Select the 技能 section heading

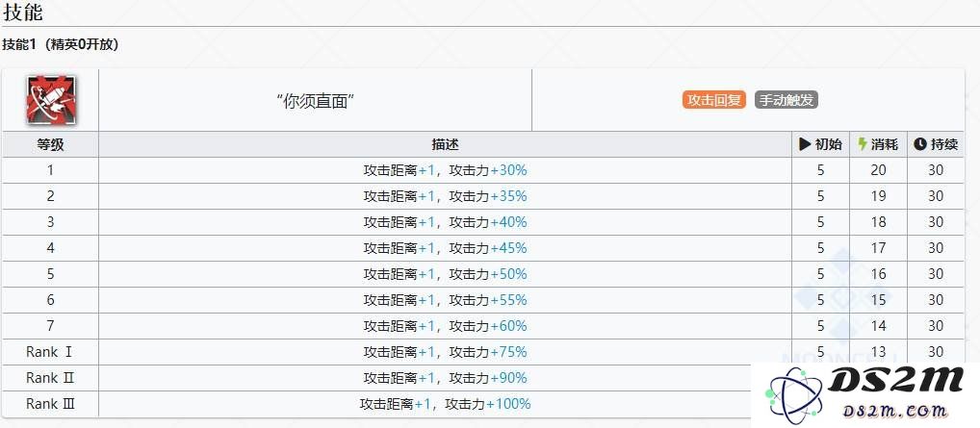click(23, 13)
